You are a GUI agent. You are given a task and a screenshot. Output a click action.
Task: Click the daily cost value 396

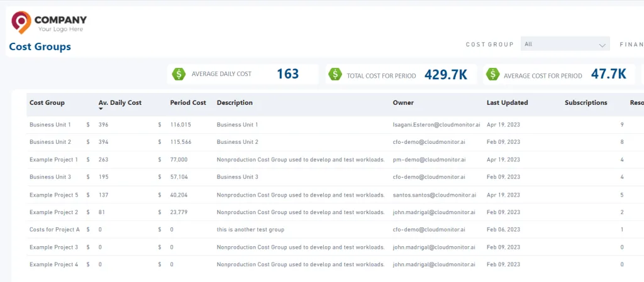pyautogui.click(x=104, y=124)
